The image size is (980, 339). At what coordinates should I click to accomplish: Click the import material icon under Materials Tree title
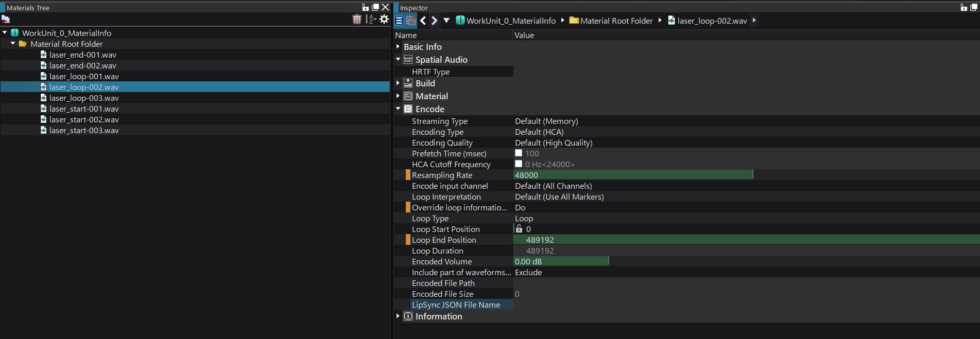tap(6, 20)
